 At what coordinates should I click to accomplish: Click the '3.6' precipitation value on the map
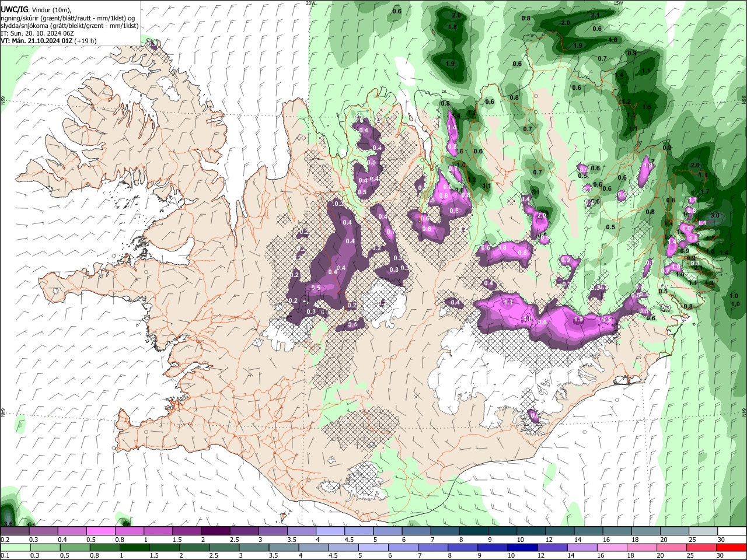tap(8, 524)
